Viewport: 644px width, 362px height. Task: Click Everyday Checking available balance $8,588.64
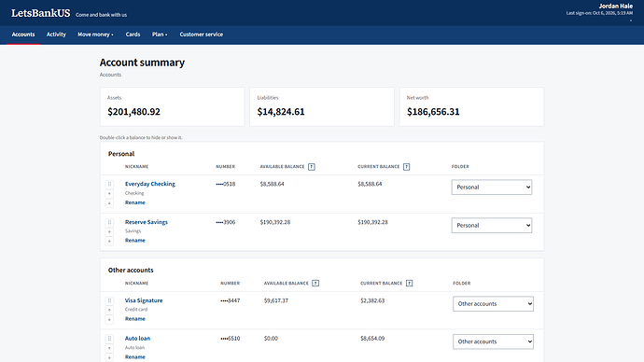point(272,184)
